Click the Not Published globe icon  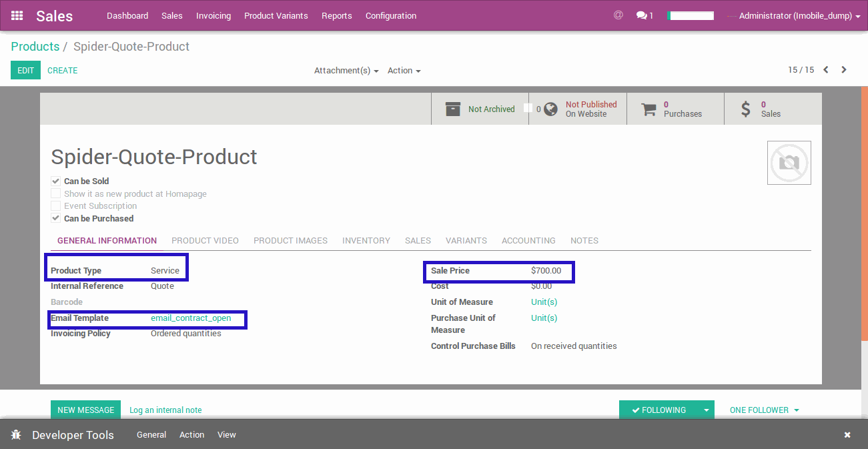pos(550,109)
